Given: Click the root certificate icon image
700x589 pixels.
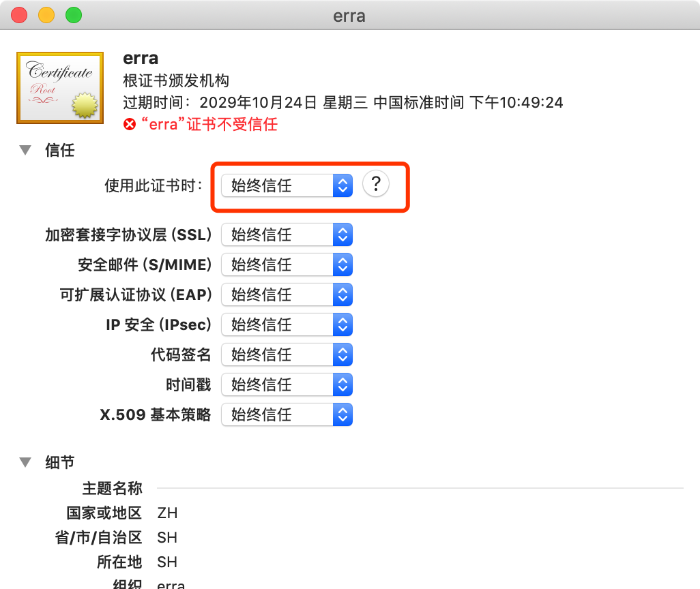Looking at the screenshot, I should click(60, 88).
